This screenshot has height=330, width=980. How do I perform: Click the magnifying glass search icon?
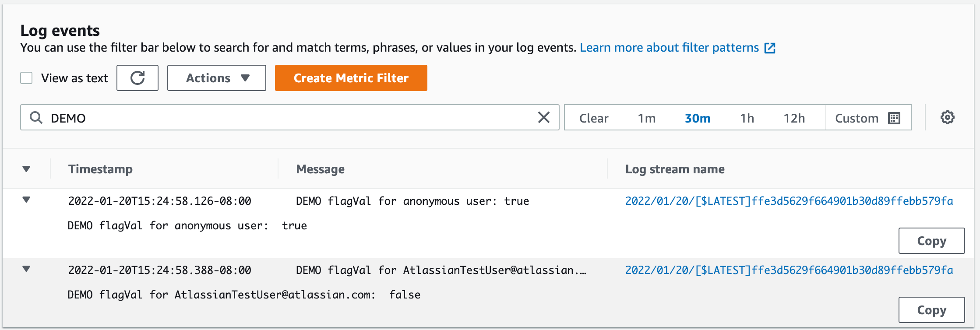[35, 118]
